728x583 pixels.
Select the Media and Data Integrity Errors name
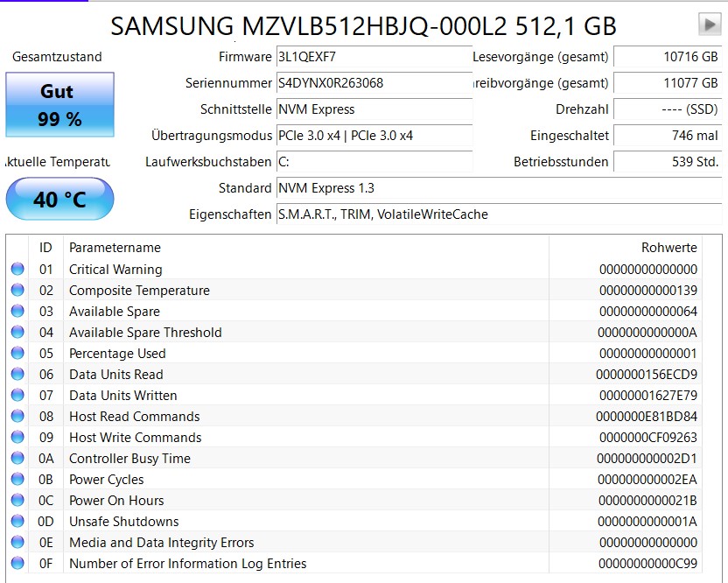(x=162, y=543)
